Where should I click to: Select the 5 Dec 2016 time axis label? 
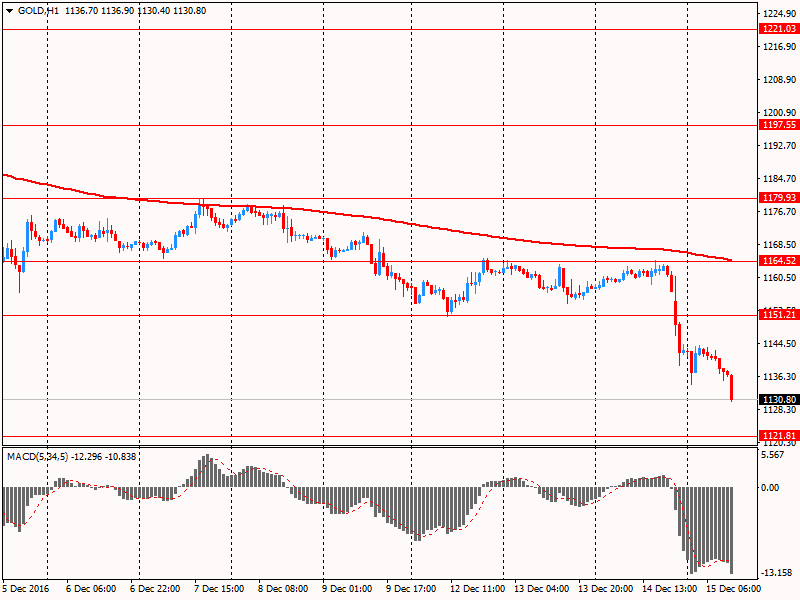pyautogui.click(x=26, y=588)
